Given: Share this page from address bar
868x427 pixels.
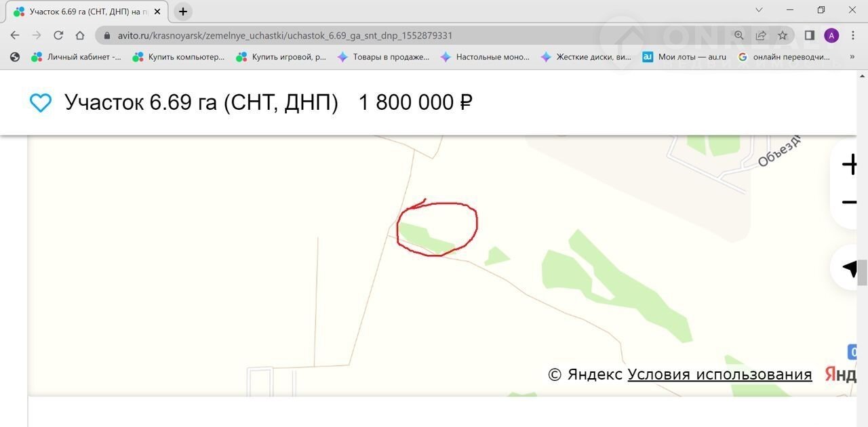Looking at the screenshot, I should coord(761,35).
